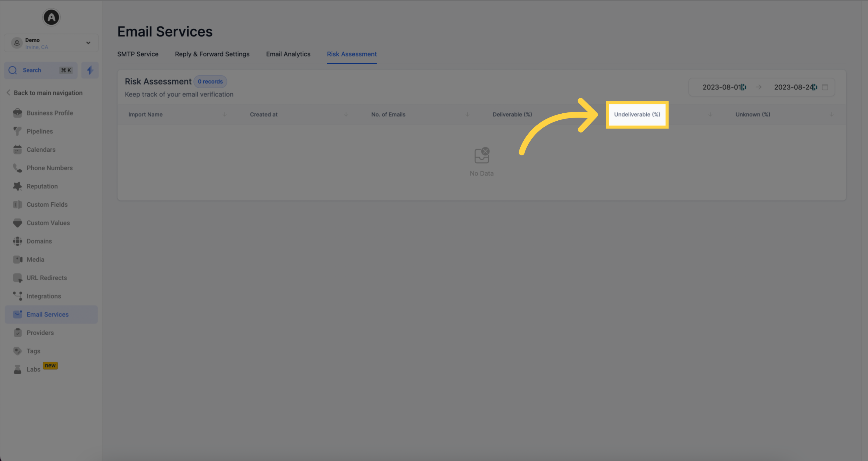Switch to SMTP Service tab
The image size is (868, 461).
point(138,54)
